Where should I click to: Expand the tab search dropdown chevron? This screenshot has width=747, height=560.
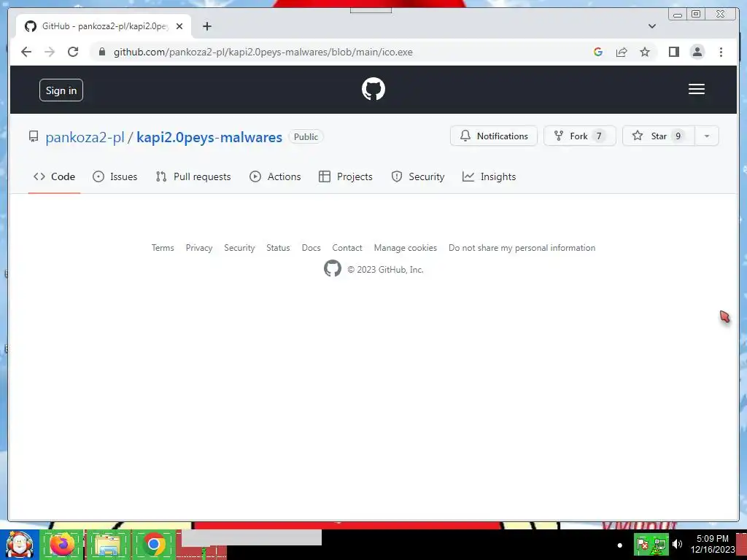tap(651, 26)
